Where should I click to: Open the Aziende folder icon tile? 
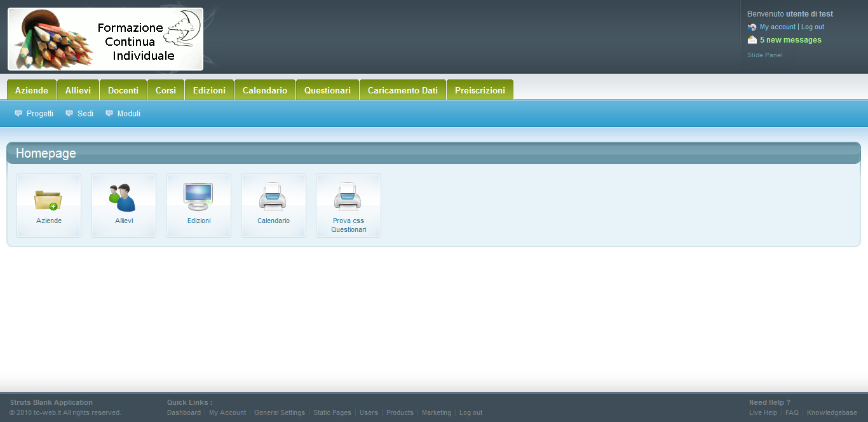point(48,205)
